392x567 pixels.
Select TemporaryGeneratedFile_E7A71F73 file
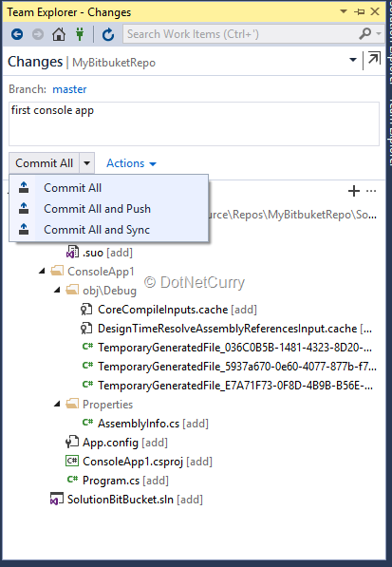[235, 386]
